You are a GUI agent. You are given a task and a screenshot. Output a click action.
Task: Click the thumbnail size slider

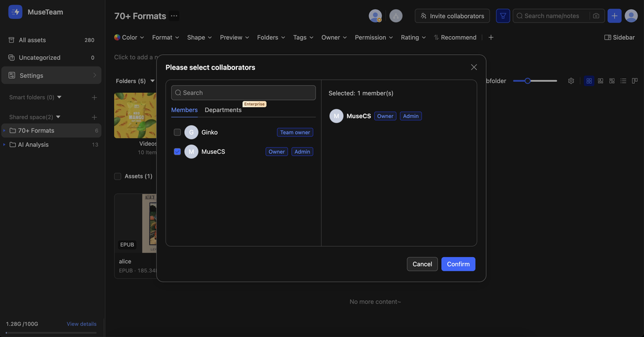point(535,81)
